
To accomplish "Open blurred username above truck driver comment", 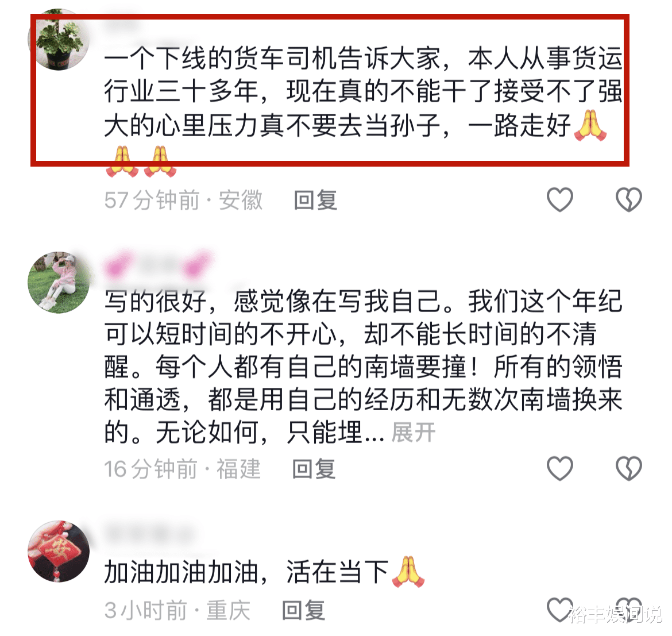I will [x=122, y=25].
